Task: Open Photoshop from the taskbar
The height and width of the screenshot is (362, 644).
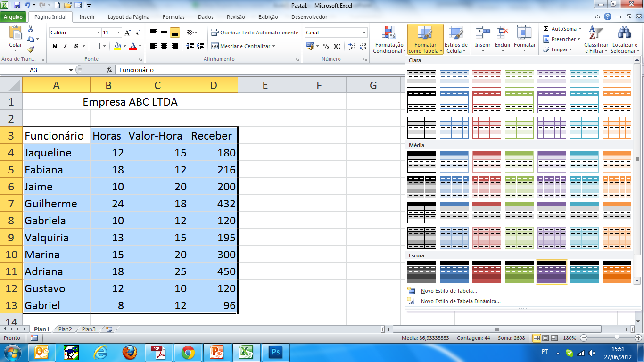Action: pos(275,352)
